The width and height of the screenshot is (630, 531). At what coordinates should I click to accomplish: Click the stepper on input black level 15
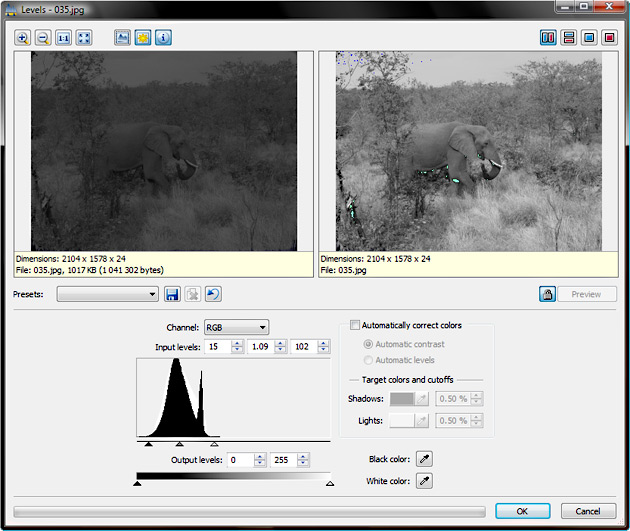click(237, 347)
